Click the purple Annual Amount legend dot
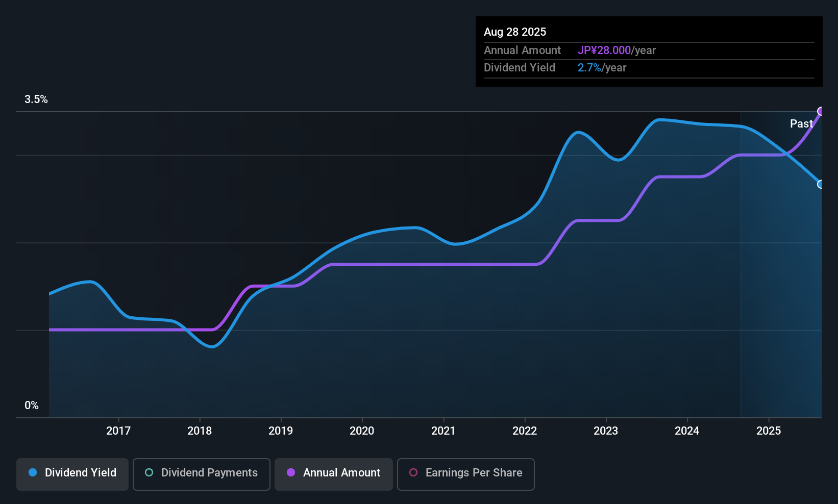This screenshot has height=504, width=838. click(291, 473)
